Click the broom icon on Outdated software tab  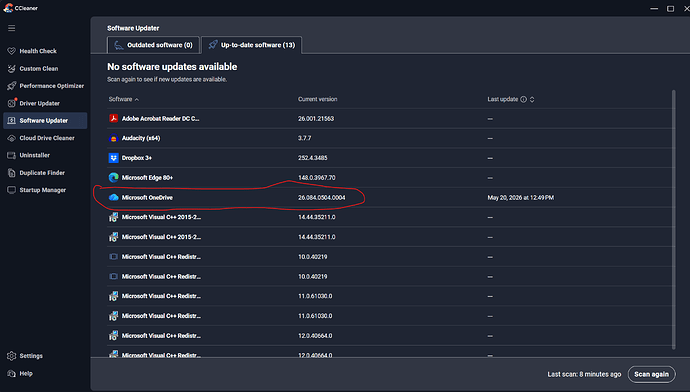pos(118,45)
